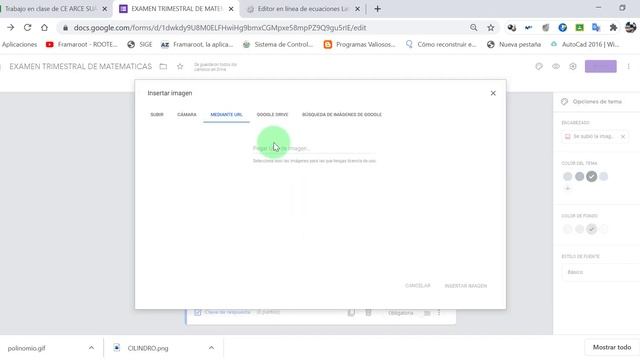Toggle the Obligatoria switch
640x360 pixels.
click(427, 313)
